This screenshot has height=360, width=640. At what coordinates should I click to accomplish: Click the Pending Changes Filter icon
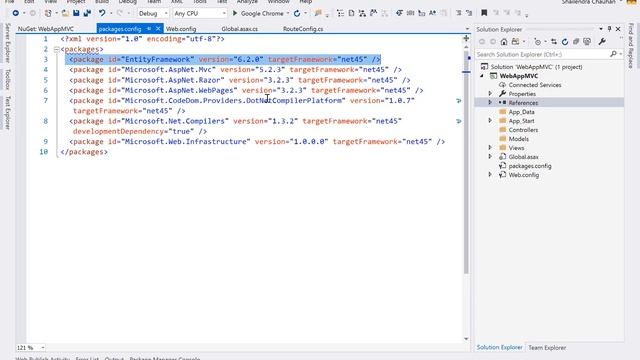538,42
